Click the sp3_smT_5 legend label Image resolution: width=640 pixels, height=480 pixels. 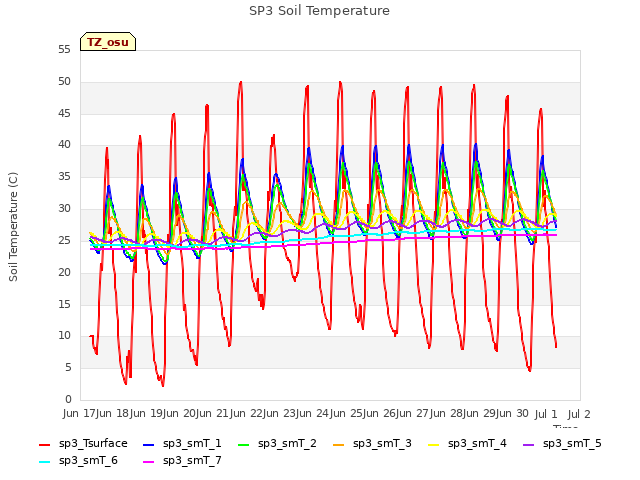point(572,443)
